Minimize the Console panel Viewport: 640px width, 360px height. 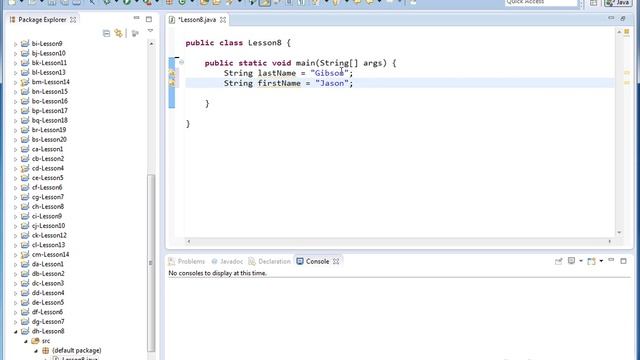coord(611,260)
